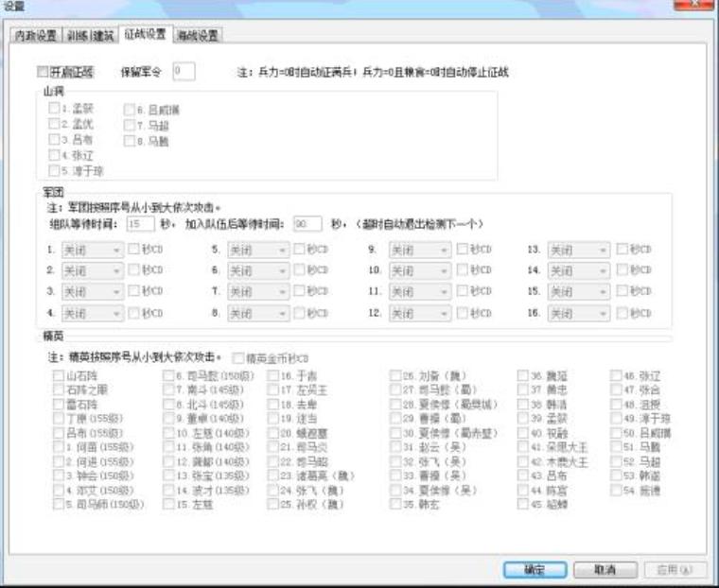Viewport: 719px width, 588px height.
Task: Check the 山石阵 elite option
Action: point(59,376)
